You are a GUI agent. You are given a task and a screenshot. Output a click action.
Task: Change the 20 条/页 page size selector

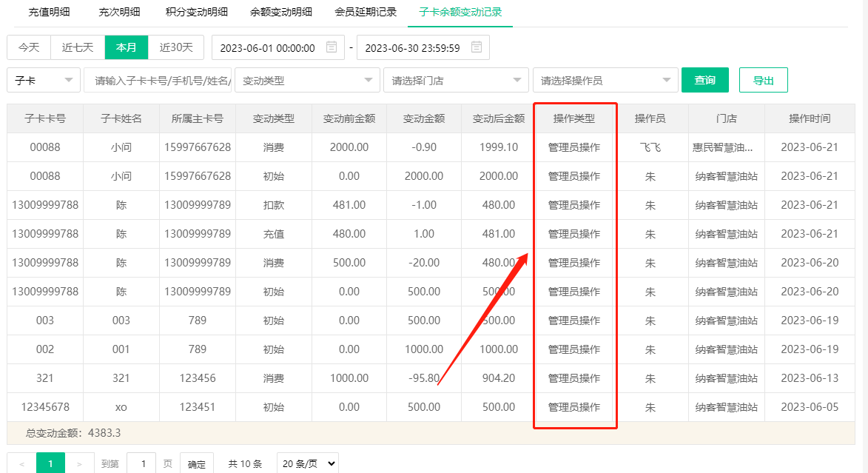click(307, 464)
